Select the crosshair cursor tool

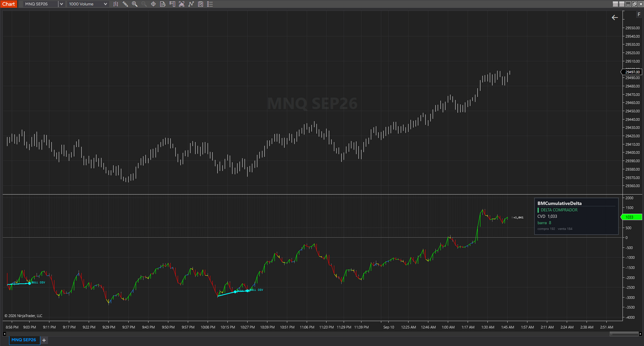153,4
